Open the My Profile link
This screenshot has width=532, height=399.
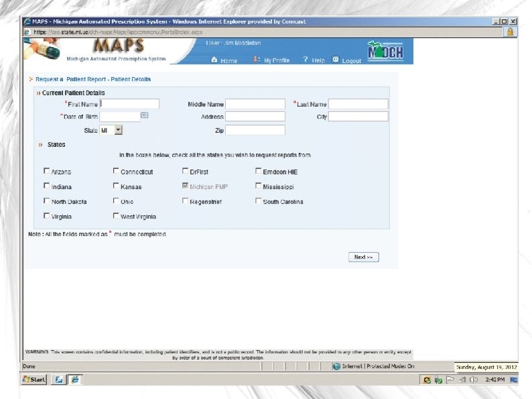click(x=277, y=60)
